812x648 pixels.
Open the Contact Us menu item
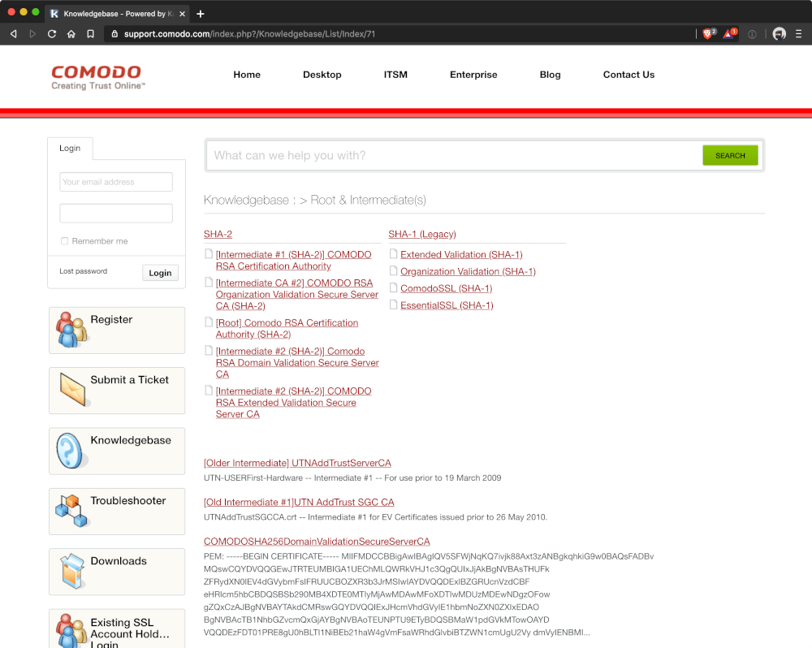[628, 75]
